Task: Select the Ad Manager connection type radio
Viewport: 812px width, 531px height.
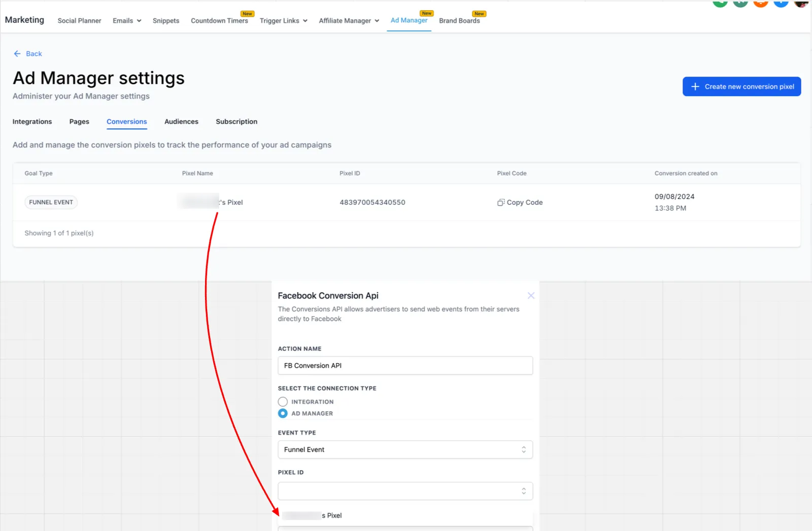Action: coord(283,413)
